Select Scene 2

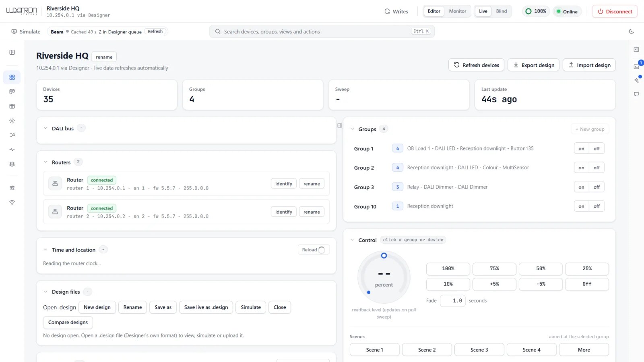(x=427, y=350)
